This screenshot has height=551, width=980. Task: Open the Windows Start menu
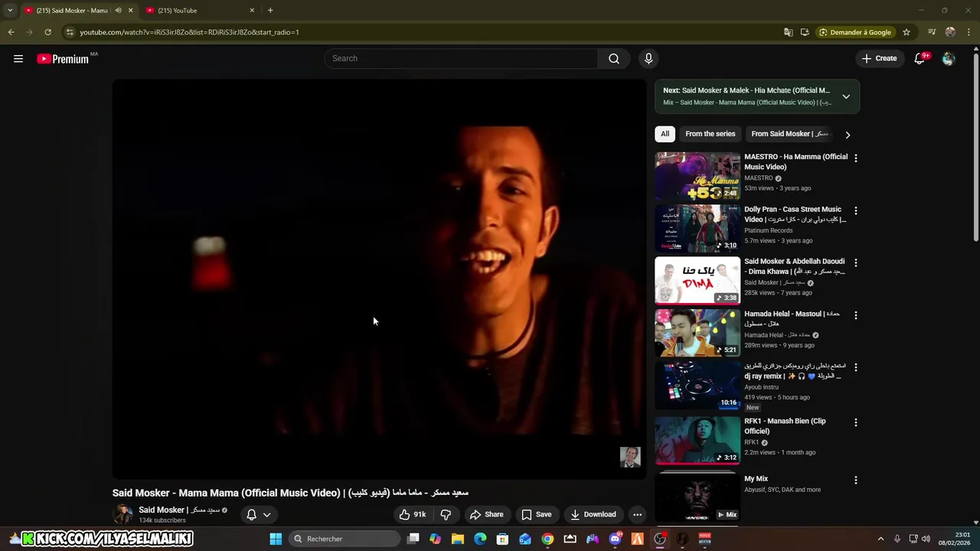(x=276, y=539)
